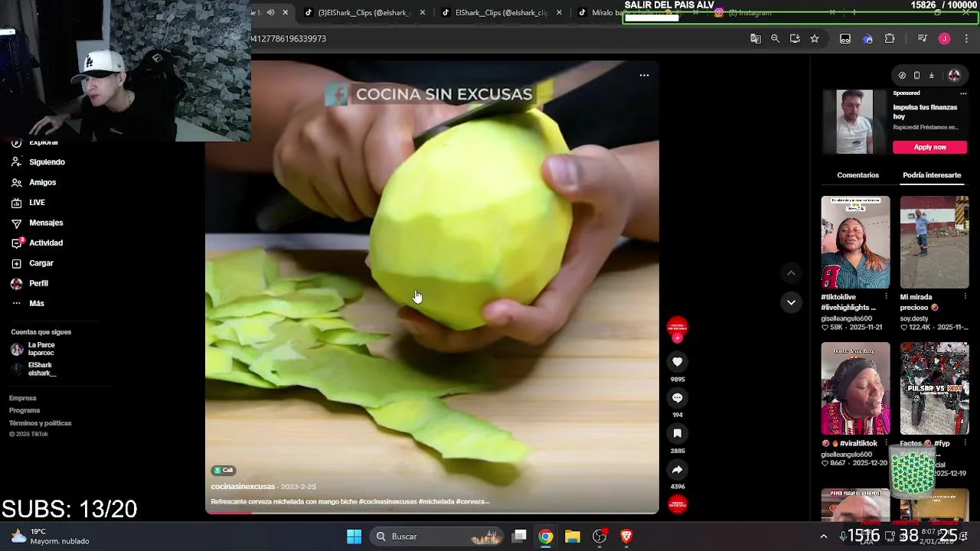Show hidden system tray icons
This screenshot has width=980, height=551.
pos(823,536)
